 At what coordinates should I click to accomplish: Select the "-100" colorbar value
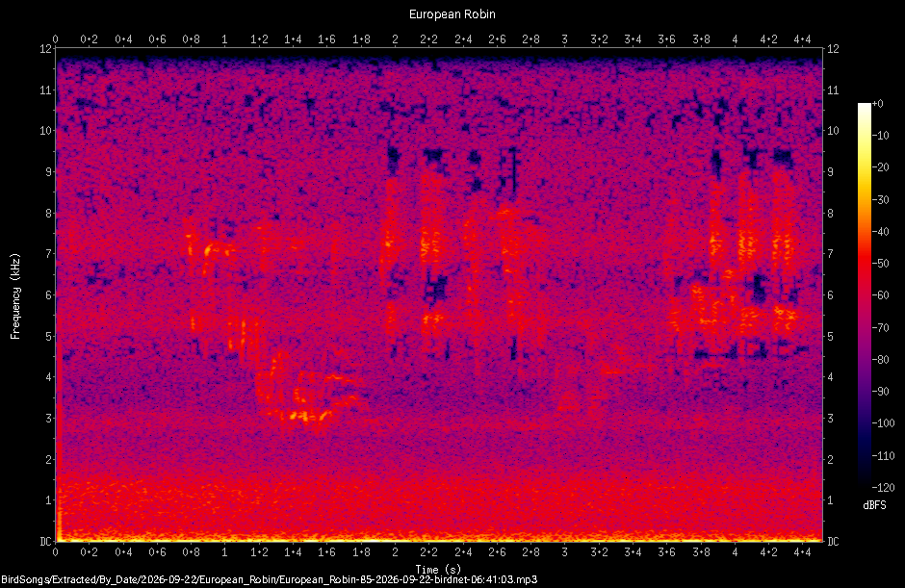click(883, 423)
